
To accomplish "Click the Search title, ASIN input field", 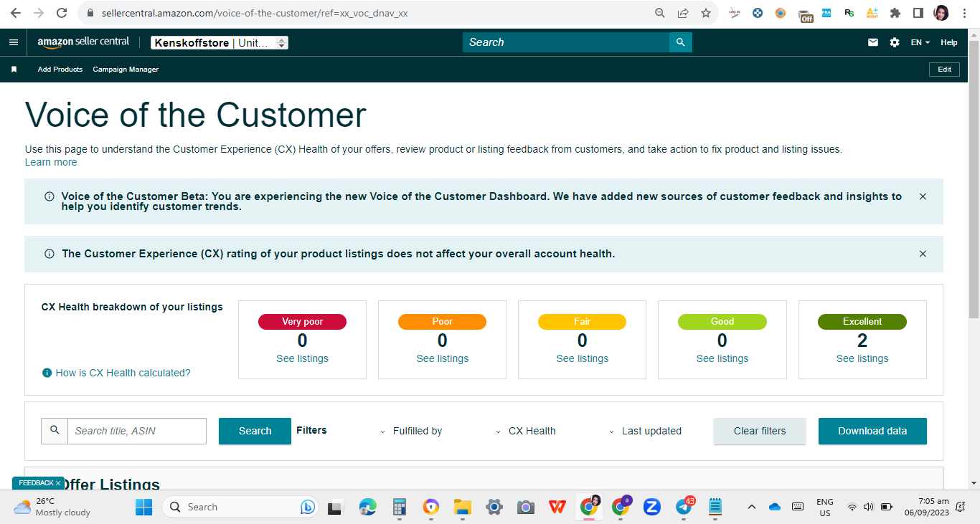I will tap(137, 431).
